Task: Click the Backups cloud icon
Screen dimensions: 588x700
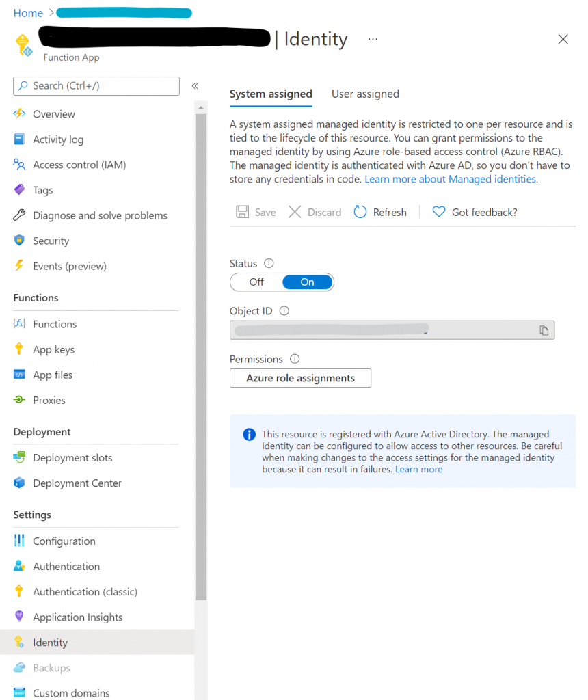Action: [x=19, y=667]
